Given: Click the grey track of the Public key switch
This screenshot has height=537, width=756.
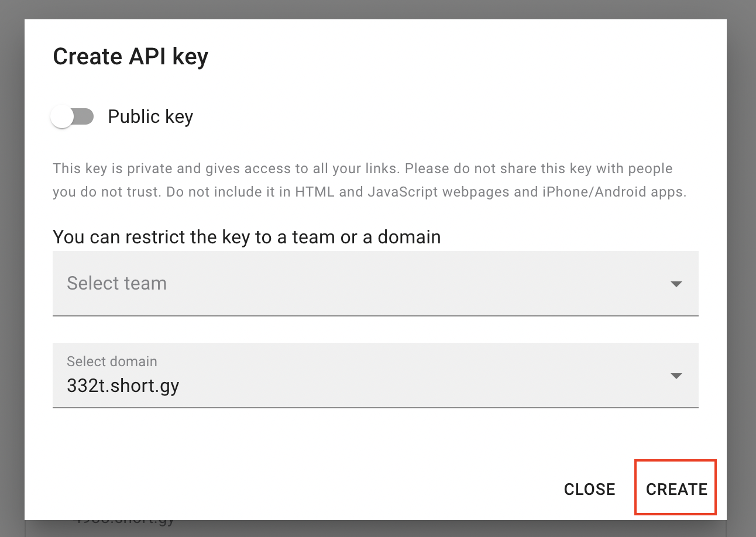Looking at the screenshot, I should pos(84,117).
